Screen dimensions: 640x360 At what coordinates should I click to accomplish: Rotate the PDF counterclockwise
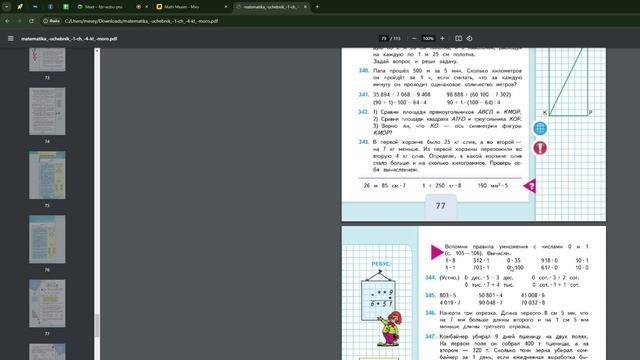tap(469, 38)
